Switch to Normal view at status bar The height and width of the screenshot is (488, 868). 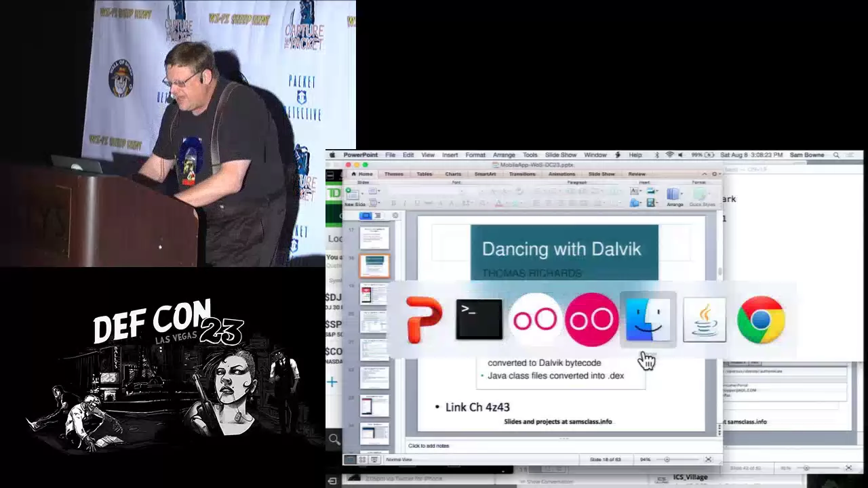351,460
